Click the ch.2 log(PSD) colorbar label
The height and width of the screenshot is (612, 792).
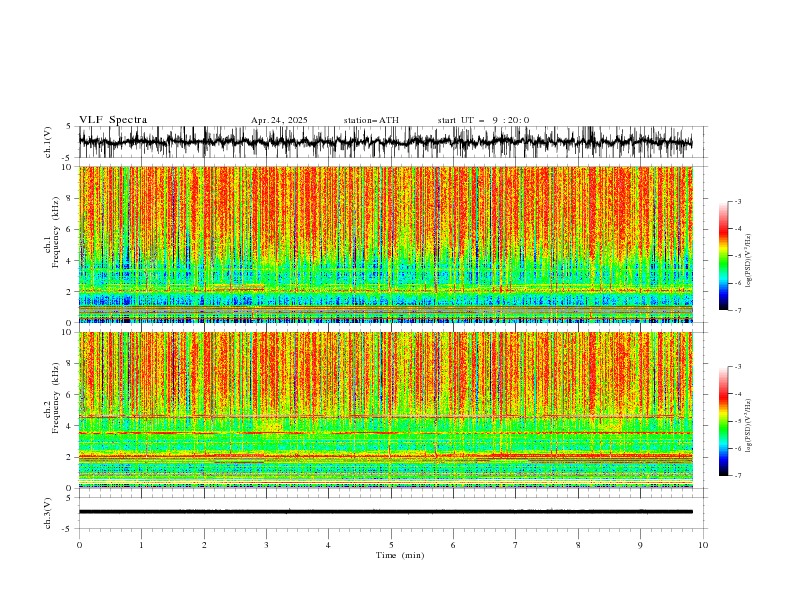point(749,426)
